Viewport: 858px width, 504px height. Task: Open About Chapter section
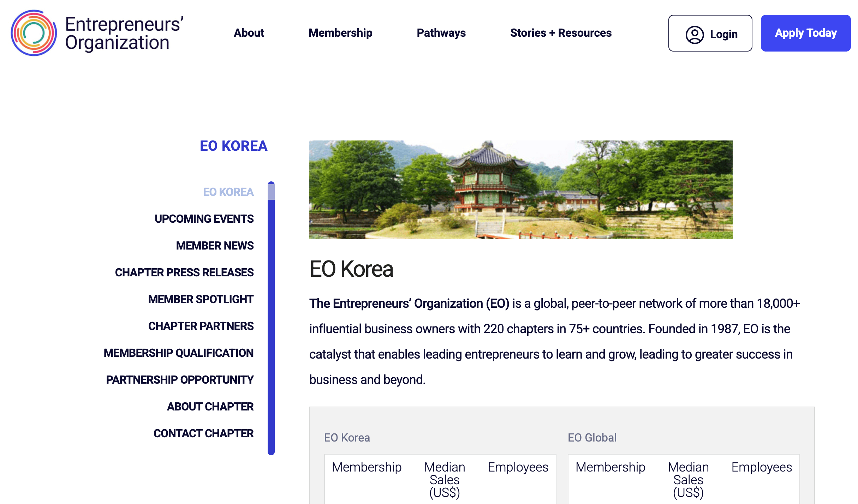point(210,407)
